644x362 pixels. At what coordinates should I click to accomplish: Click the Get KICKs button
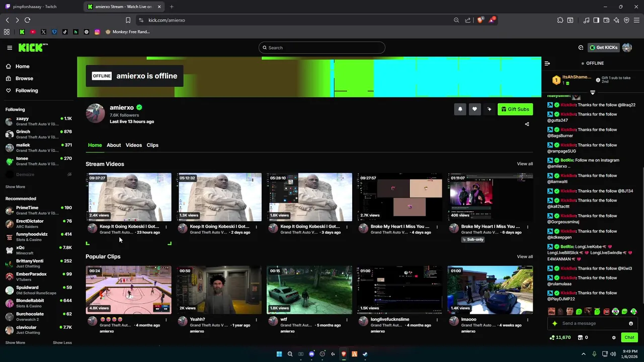[x=603, y=48]
